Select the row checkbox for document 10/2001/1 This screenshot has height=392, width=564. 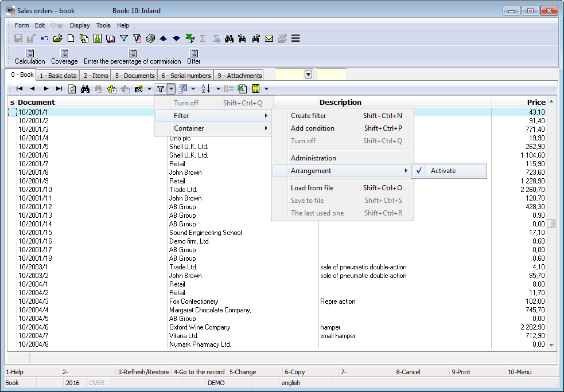pos(12,112)
